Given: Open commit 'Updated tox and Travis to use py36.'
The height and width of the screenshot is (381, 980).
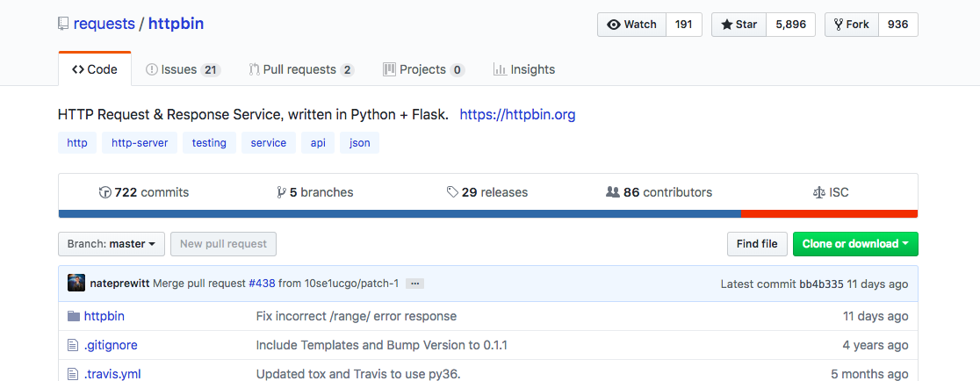Looking at the screenshot, I should pyautogui.click(x=358, y=375).
